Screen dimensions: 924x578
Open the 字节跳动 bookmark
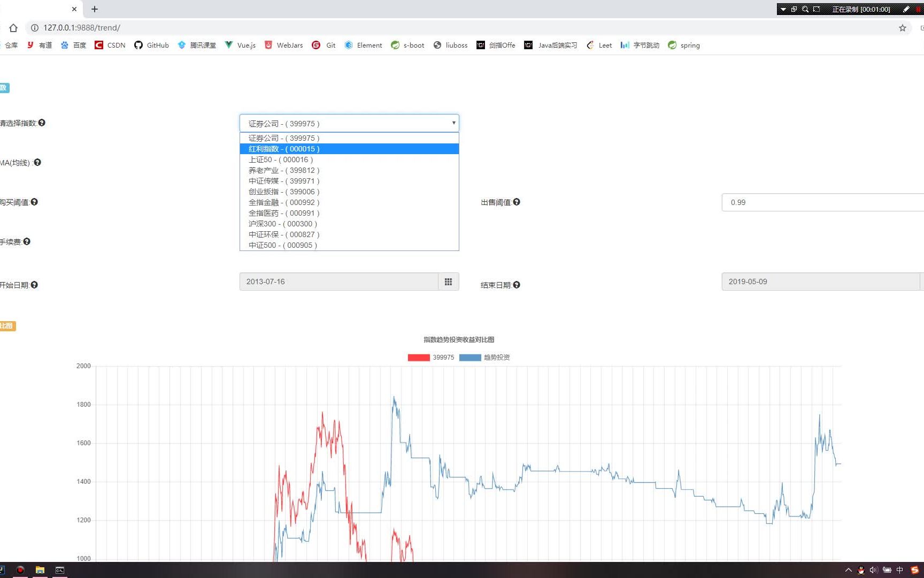[x=640, y=45]
